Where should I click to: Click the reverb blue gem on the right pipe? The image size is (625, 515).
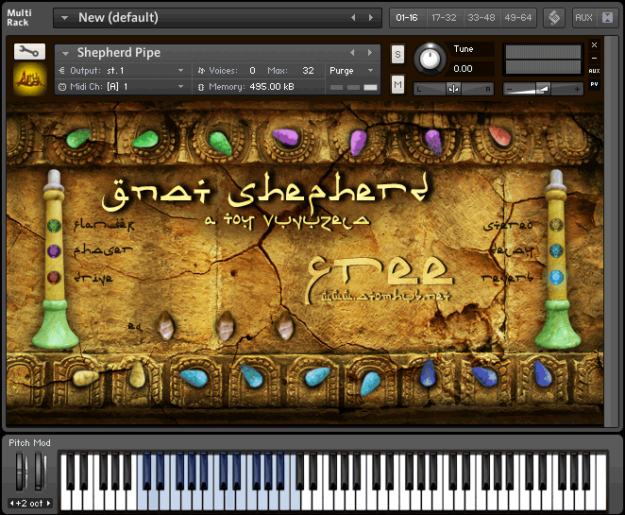coord(556,277)
